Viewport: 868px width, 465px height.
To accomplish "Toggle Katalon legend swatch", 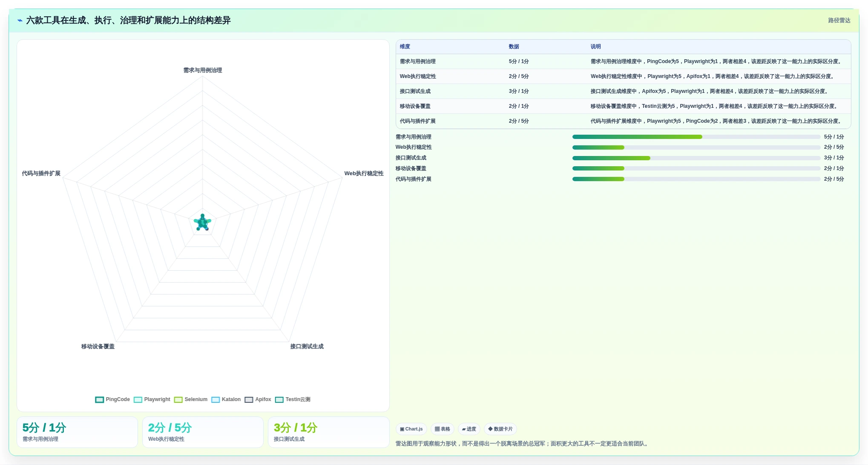I will tap(216, 400).
